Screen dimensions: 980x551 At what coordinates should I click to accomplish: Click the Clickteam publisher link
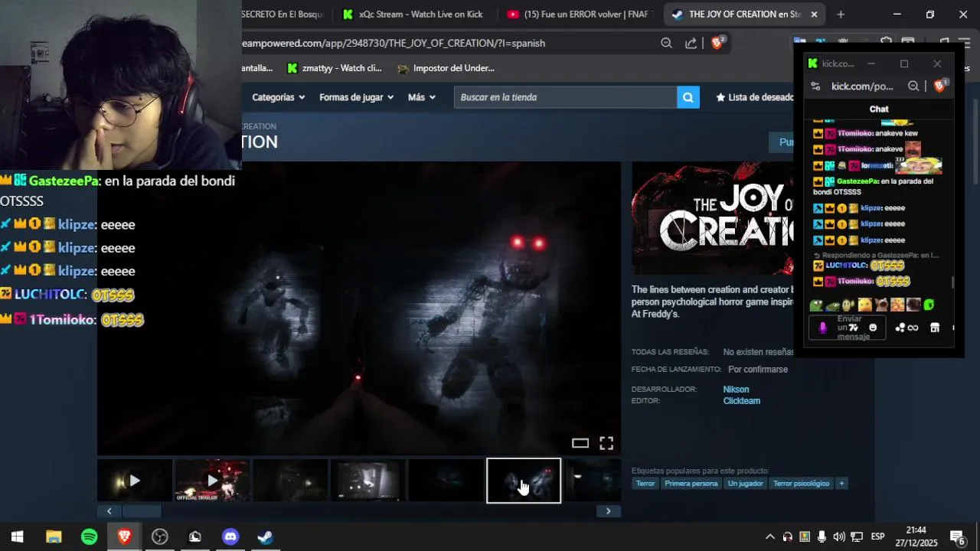pos(741,401)
